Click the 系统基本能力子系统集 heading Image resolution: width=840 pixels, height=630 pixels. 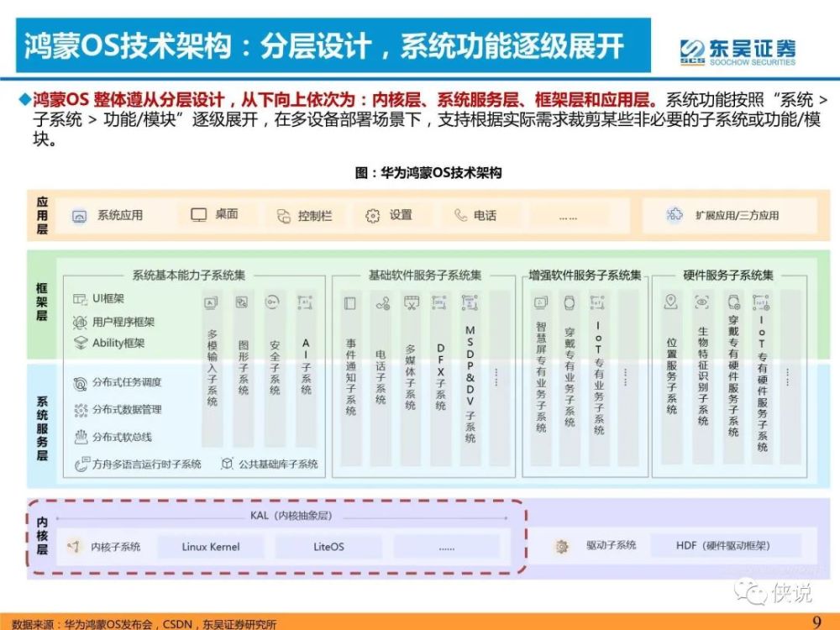click(188, 276)
